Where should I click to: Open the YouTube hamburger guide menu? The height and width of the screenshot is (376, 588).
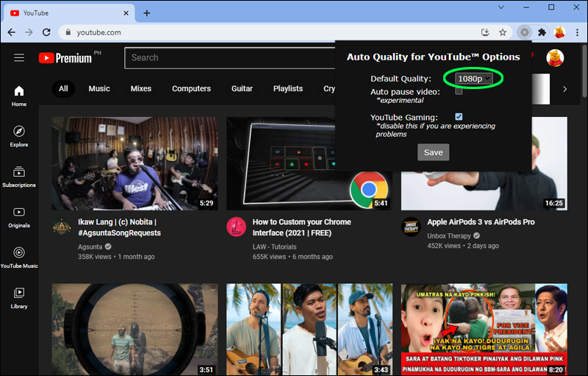click(19, 57)
